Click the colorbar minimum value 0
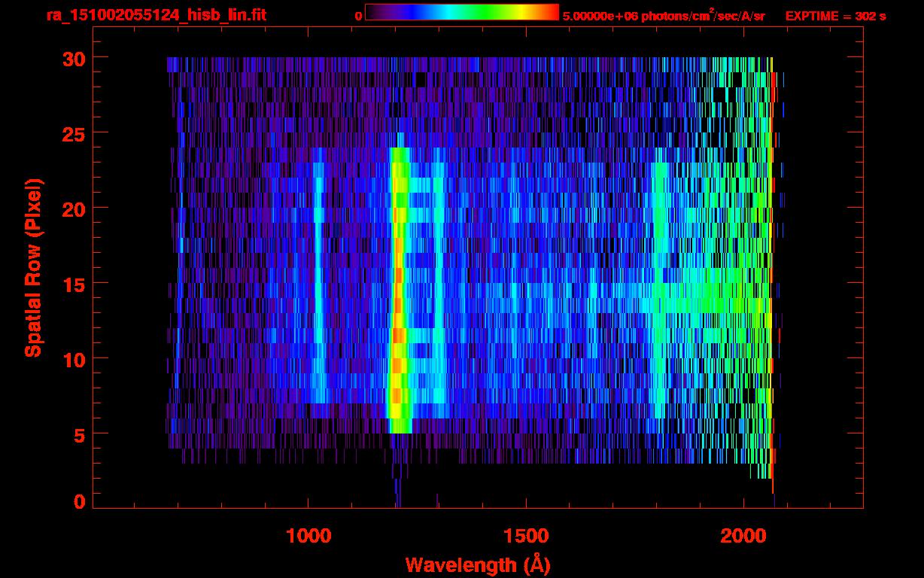This screenshot has height=578, width=924. click(x=359, y=15)
